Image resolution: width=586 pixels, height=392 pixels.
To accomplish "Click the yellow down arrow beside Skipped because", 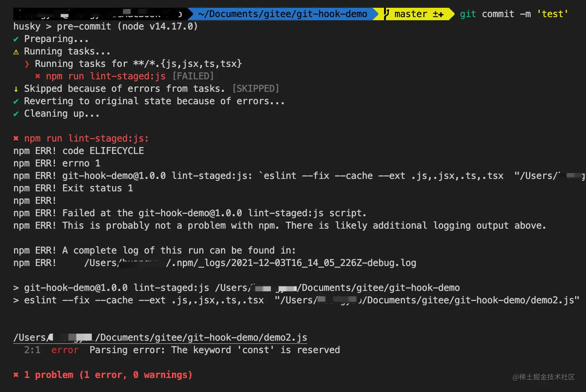I will 16,89.
